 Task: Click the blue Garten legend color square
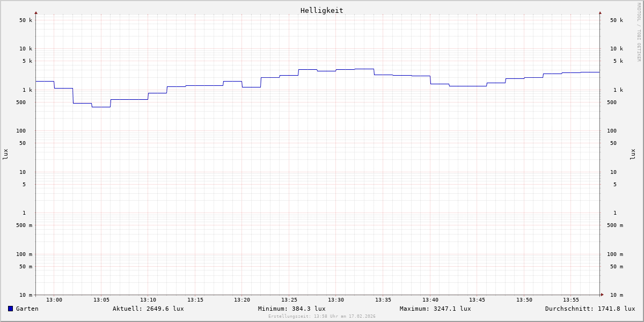click(10, 309)
